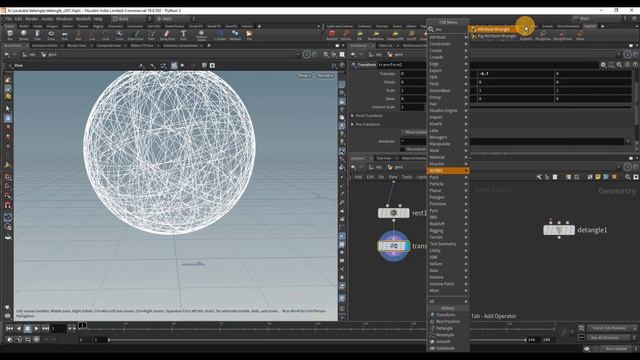Select the Platonic Solids shelf tool
Viewport: 640px width, 360px height.
201,36
